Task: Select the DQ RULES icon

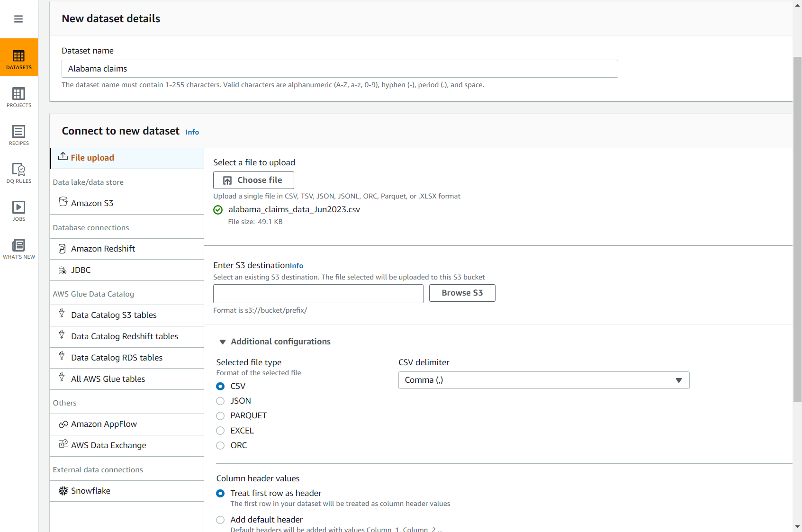Action: coord(19,171)
